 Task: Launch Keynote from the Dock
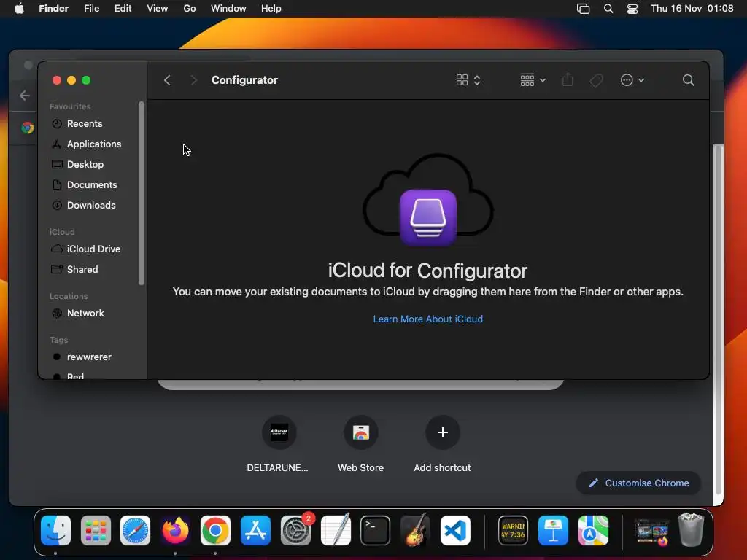click(553, 531)
